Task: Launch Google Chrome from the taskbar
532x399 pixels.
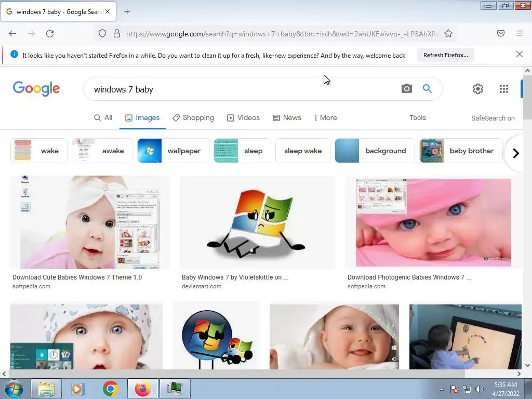Action: point(111,389)
